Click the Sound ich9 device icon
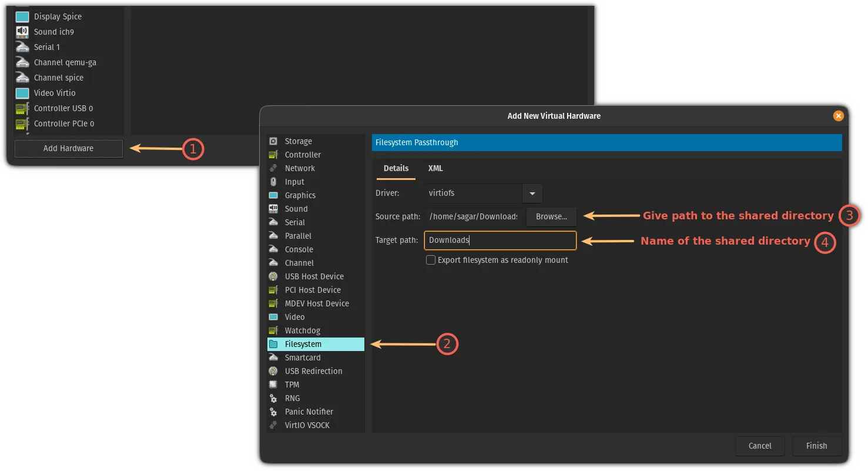Screen dimensions: 868x471 (22, 32)
